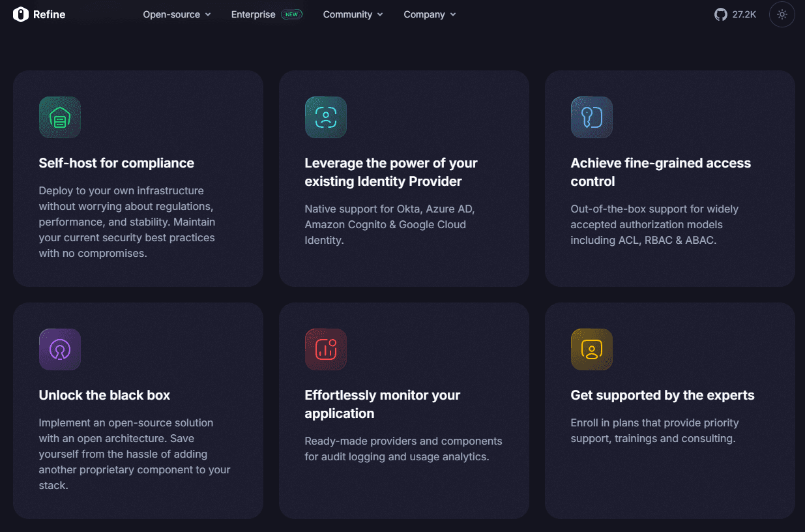Click the 'Enroll in plans' support paragraph
This screenshot has width=805, height=532.
point(654,430)
